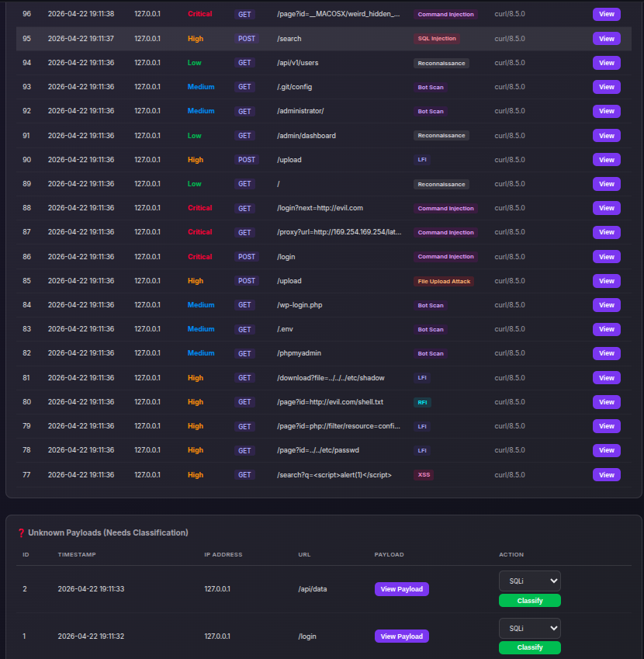The image size is (644, 659).
Task: Click URL /search?q=<script>alert(1)</script>
Action: click(334, 475)
